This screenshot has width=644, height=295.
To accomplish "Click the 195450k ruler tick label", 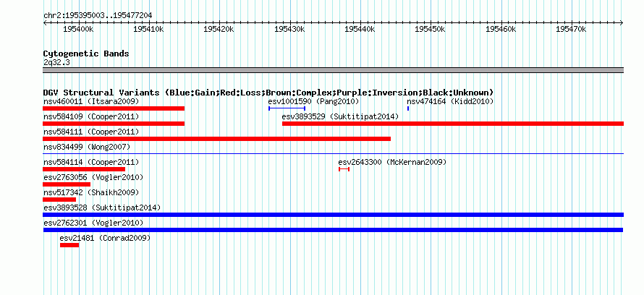I will point(431,30).
